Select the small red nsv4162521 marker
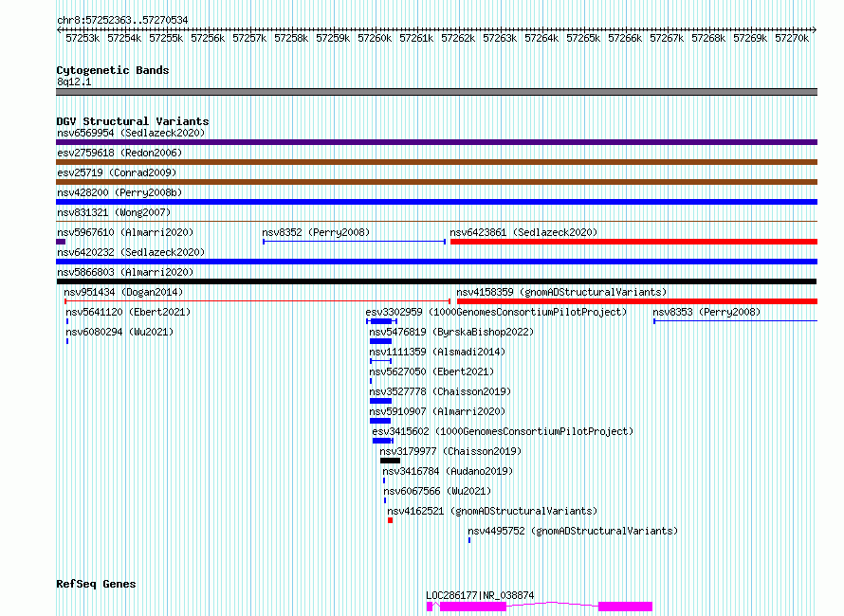The width and height of the screenshot is (844, 616). 391,521
